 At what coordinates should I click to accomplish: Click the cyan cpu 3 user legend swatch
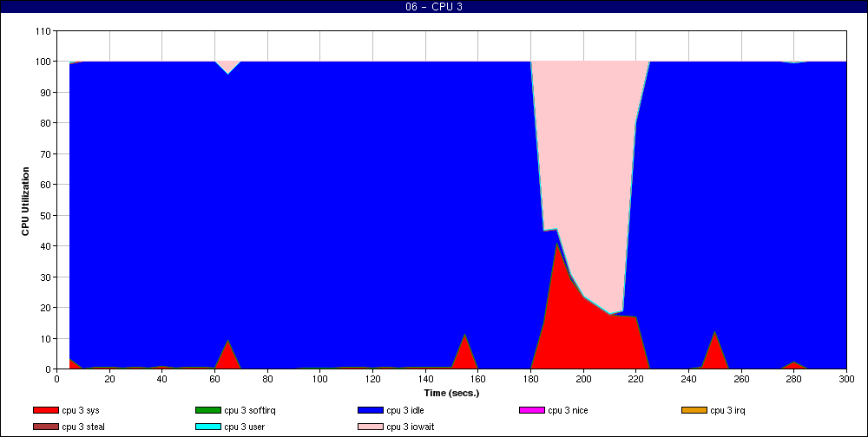pos(207,427)
